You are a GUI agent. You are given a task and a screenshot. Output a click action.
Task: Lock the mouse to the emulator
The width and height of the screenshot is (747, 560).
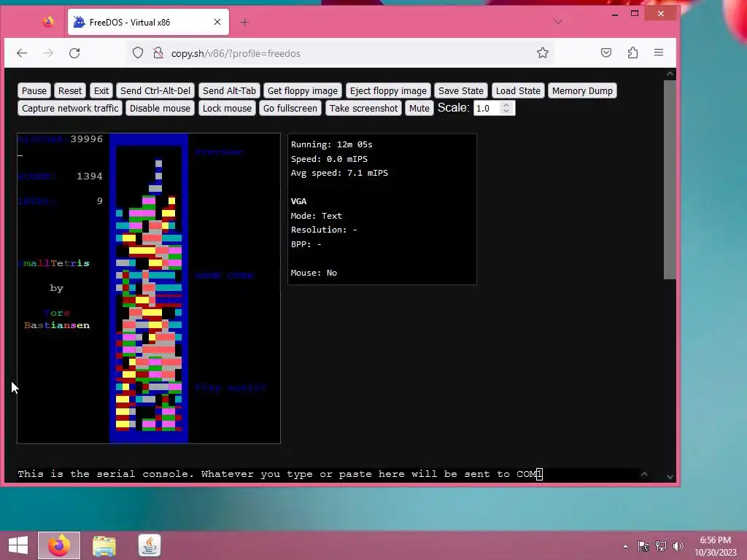(227, 108)
